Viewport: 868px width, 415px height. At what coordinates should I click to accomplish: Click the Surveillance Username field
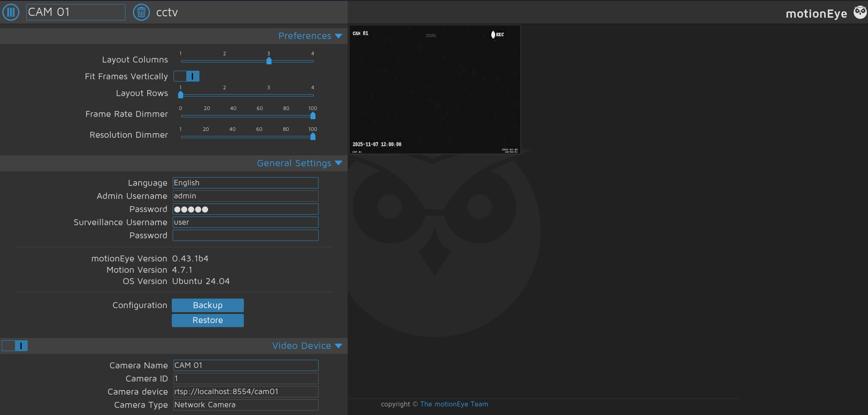246,222
